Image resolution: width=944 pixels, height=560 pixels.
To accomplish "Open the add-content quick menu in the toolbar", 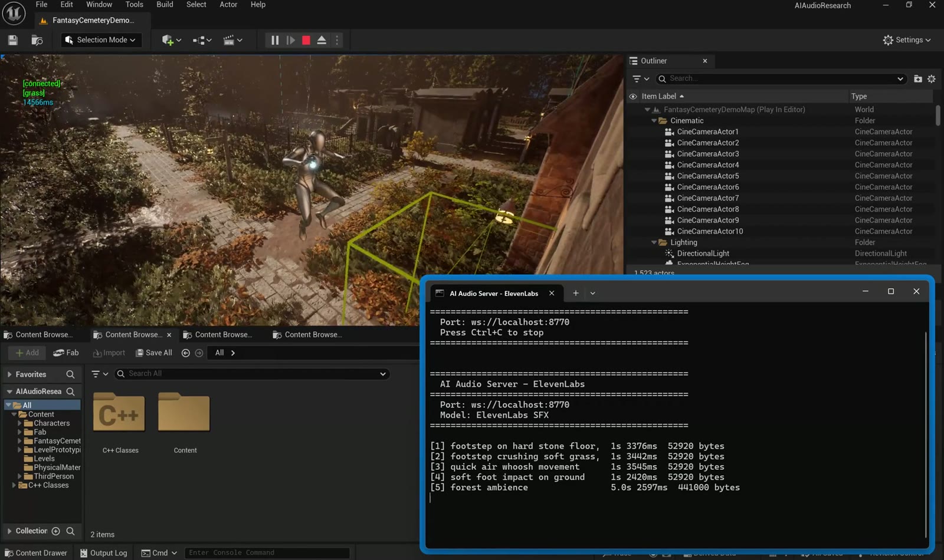I will pyautogui.click(x=171, y=40).
